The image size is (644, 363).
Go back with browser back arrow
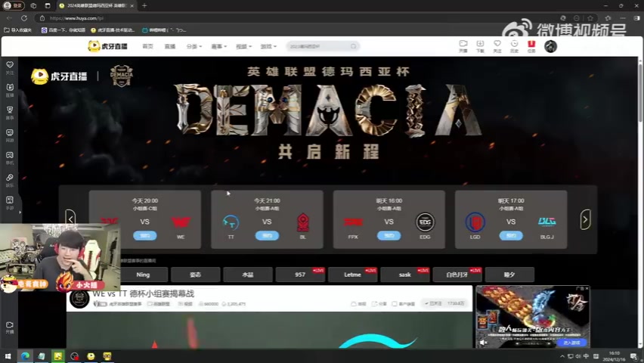point(9,18)
